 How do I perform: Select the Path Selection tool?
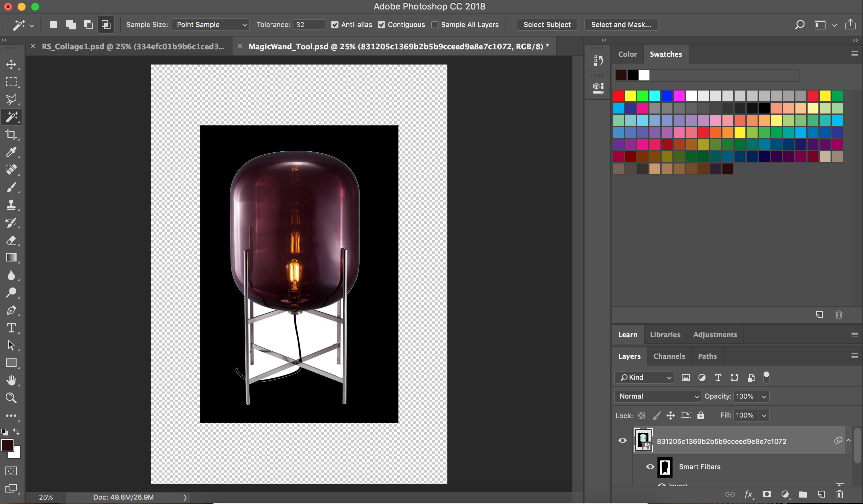[11, 346]
